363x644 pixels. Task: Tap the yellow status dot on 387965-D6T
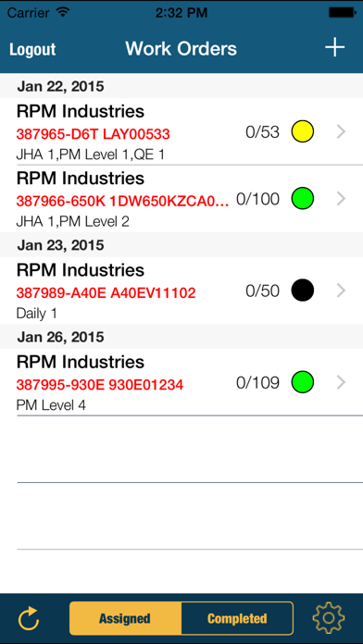303,131
